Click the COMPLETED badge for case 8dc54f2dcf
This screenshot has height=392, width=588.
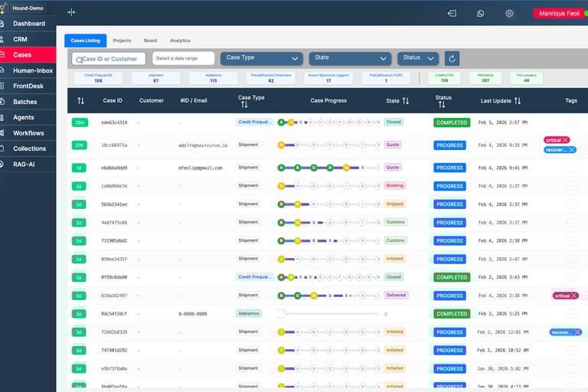point(452,314)
